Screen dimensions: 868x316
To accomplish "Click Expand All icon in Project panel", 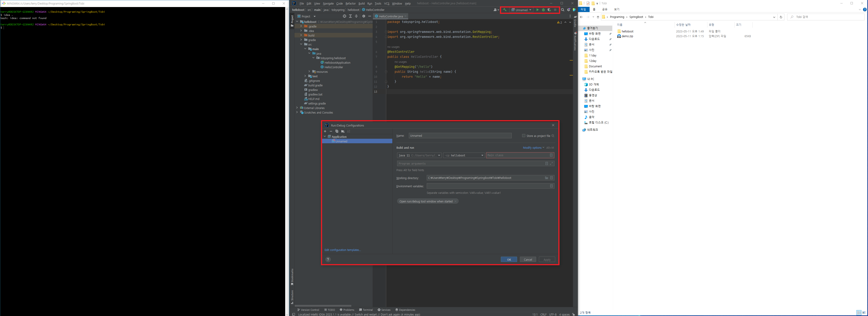I will pyautogui.click(x=350, y=16).
